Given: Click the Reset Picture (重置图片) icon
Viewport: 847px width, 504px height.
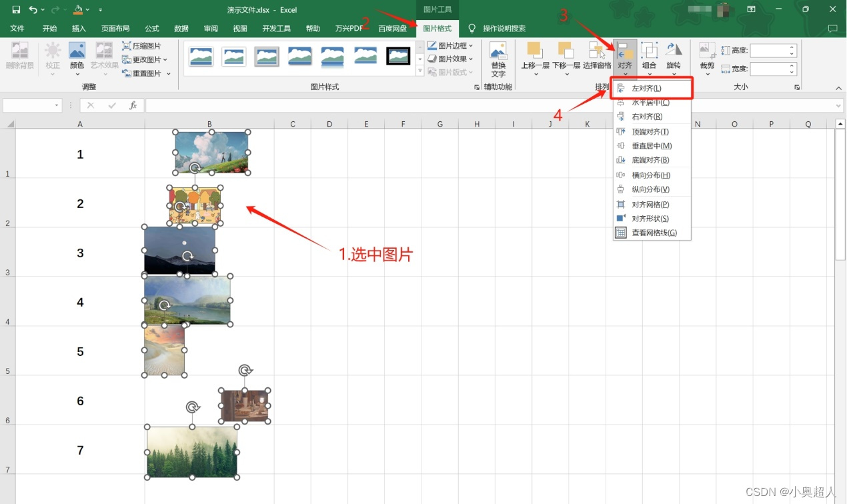Looking at the screenshot, I should click(x=127, y=73).
